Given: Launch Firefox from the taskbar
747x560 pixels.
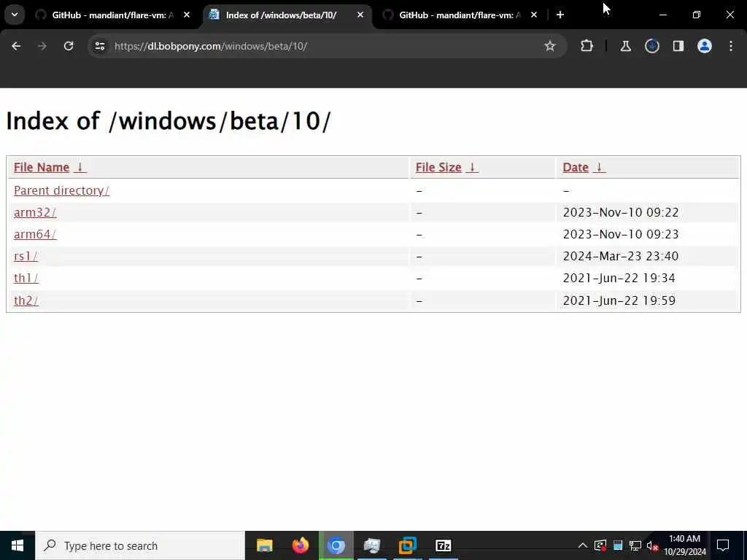Looking at the screenshot, I should (x=300, y=545).
